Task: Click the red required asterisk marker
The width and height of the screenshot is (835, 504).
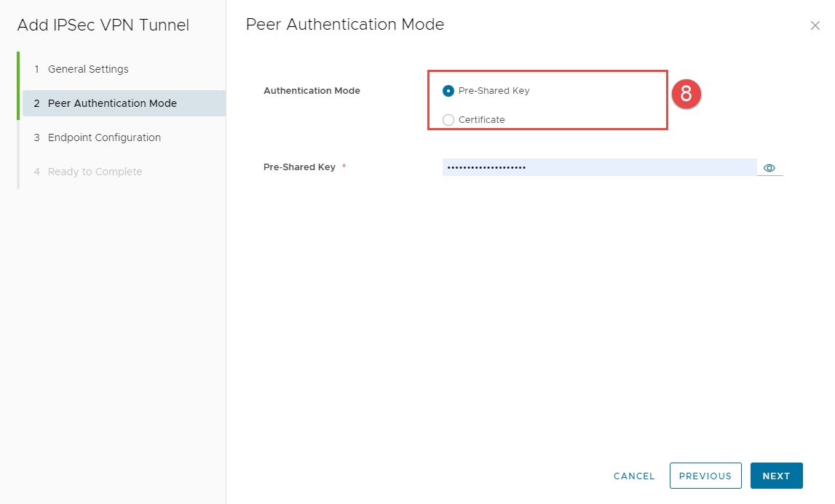Action: 344,167
